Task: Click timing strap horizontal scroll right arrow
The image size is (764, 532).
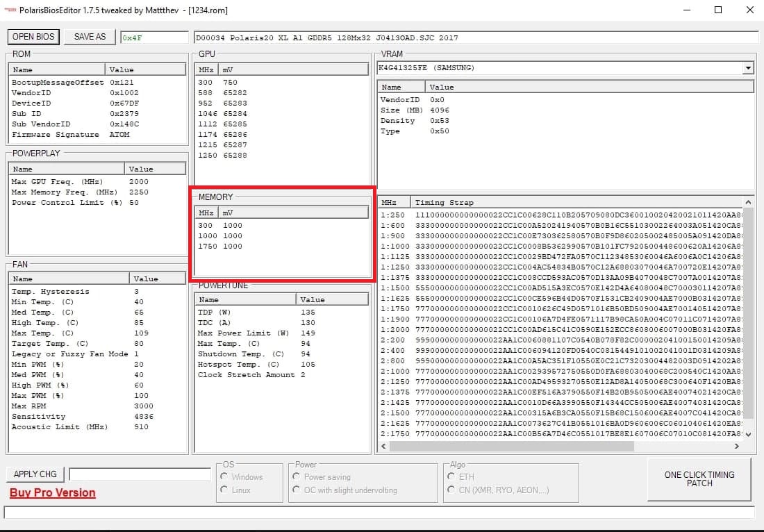Action: [x=737, y=446]
